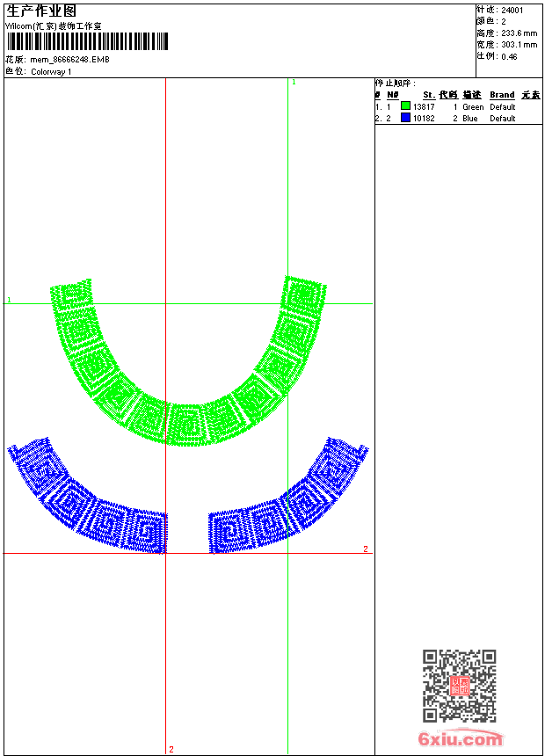This screenshot has width=545, height=756.
Task: Click Default brand in the Green row
Action: point(503,107)
